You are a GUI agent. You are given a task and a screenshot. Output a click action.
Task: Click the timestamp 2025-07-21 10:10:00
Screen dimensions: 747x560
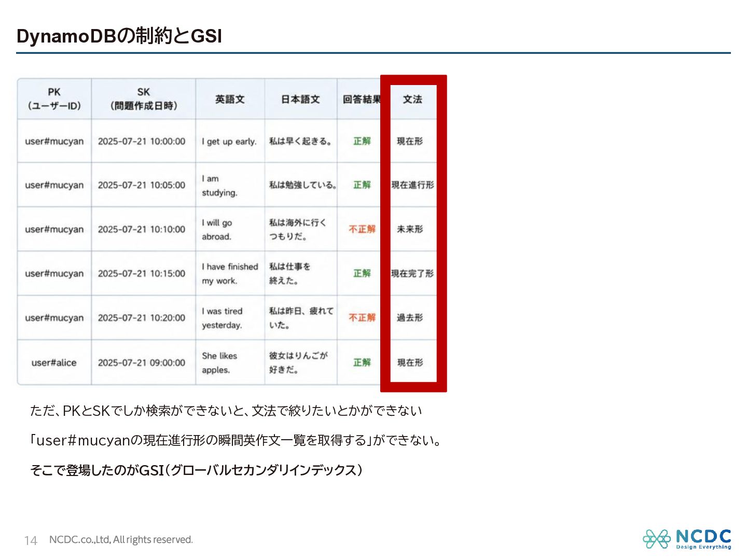coord(142,229)
